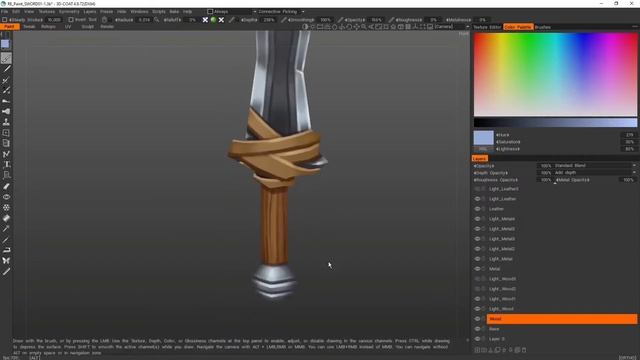Select the stamp-shaped clone tool icon

[6, 122]
